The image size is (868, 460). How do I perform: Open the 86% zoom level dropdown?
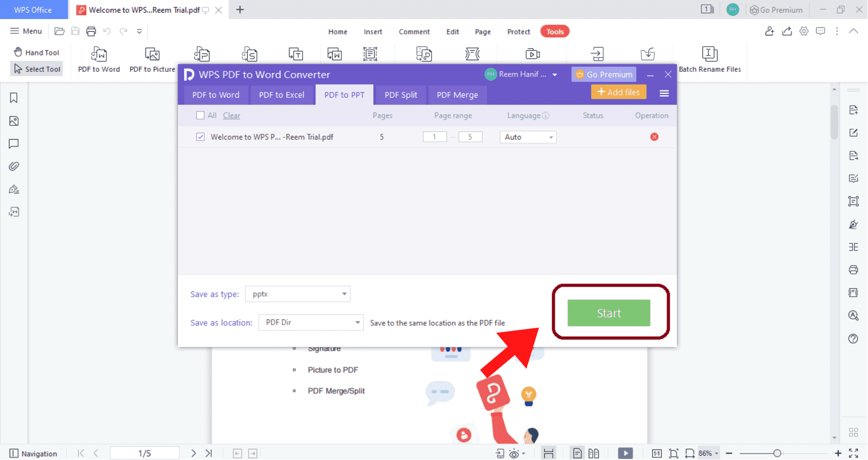coord(708,453)
